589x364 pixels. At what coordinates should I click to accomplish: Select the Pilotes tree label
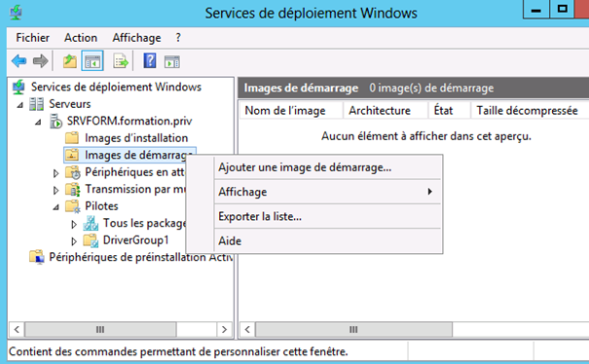(x=101, y=206)
